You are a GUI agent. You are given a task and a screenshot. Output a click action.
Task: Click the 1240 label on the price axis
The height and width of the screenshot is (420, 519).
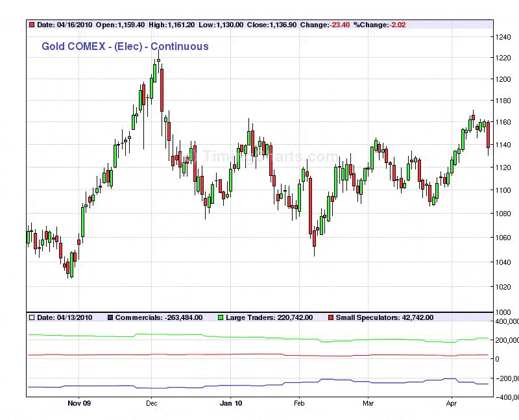coord(502,37)
